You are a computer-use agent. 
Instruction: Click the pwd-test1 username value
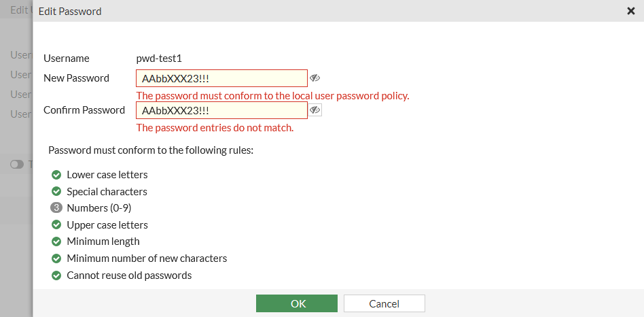pos(159,59)
